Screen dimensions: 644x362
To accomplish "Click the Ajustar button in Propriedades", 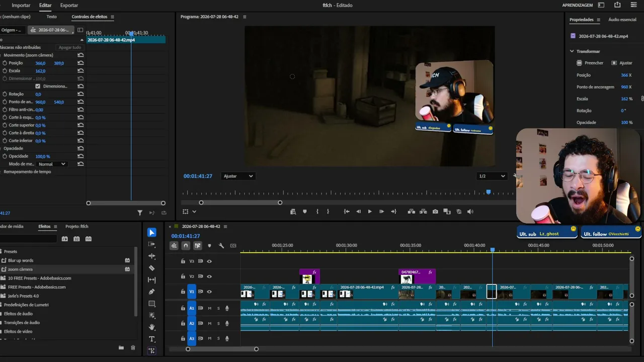I will pyautogui.click(x=622, y=63).
